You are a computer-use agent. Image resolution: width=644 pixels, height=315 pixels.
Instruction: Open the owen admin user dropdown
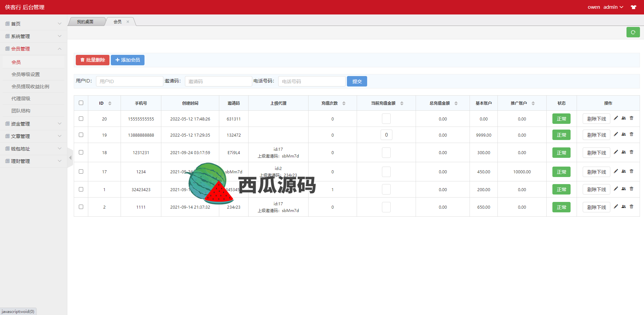pos(605,7)
